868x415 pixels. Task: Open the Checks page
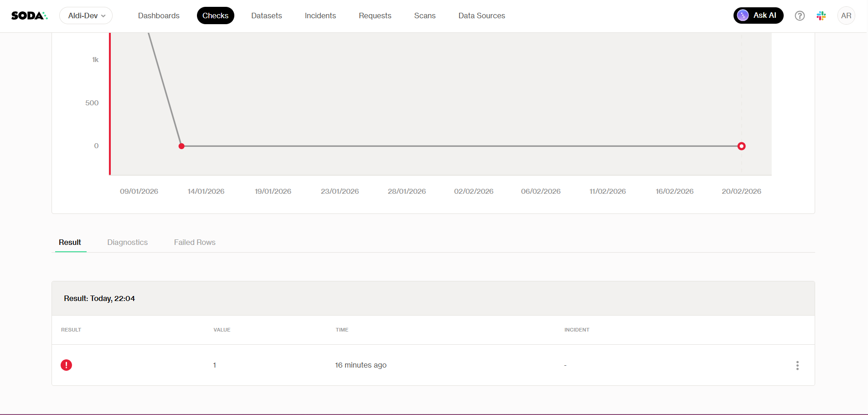pyautogui.click(x=215, y=16)
